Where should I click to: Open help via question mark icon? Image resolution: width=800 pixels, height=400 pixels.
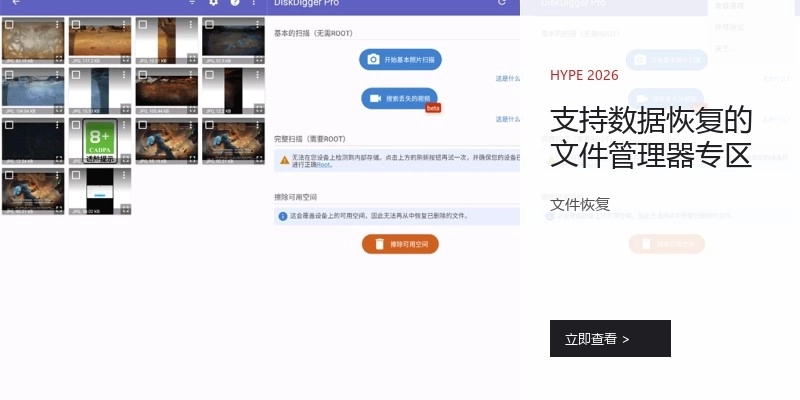click(235, 3)
